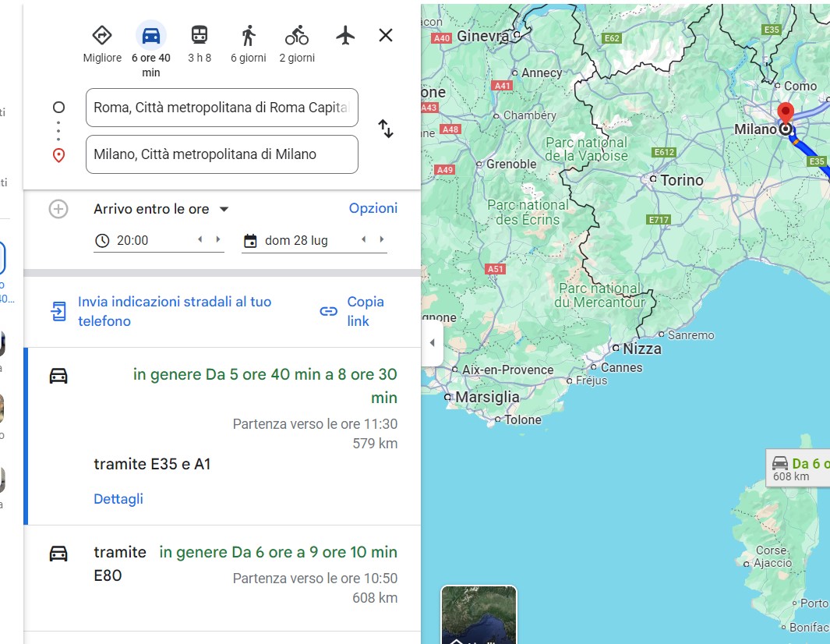Click the send-to-phone icon
The image size is (830, 644).
(x=58, y=311)
